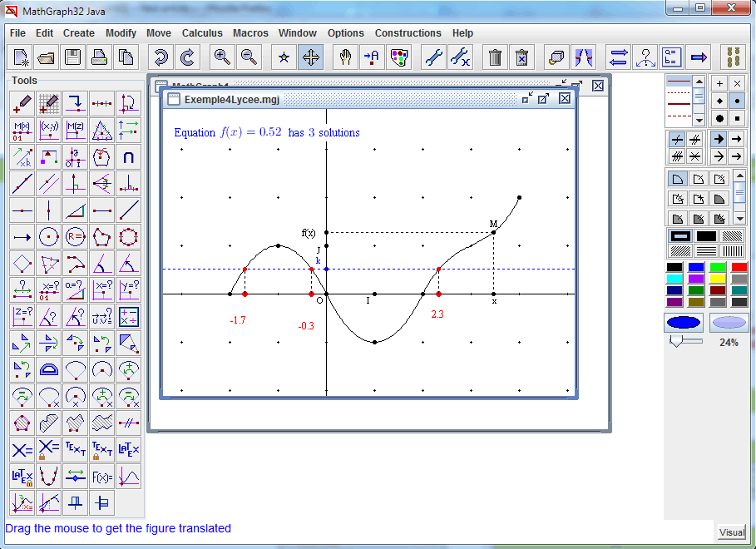Click the angle mark list up arrow
The image size is (756, 549).
pos(739,176)
